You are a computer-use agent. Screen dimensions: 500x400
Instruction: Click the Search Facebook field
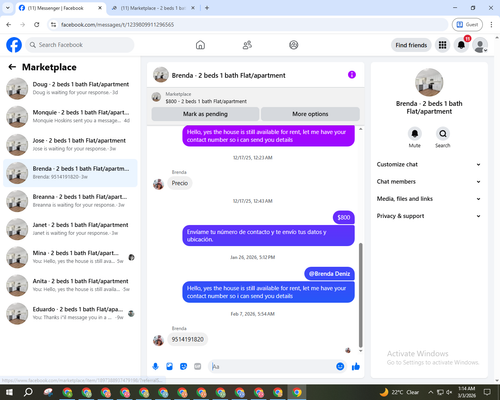80,45
